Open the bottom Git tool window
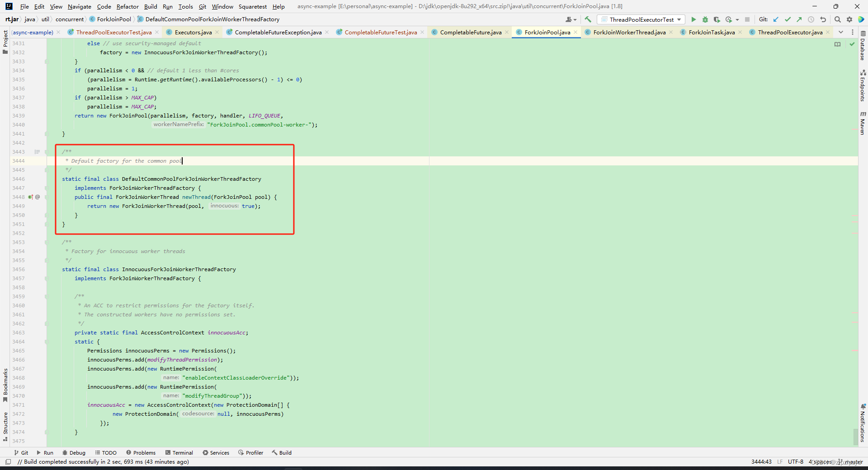Image resolution: width=868 pixels, height=470 pixels. [21, 452]
